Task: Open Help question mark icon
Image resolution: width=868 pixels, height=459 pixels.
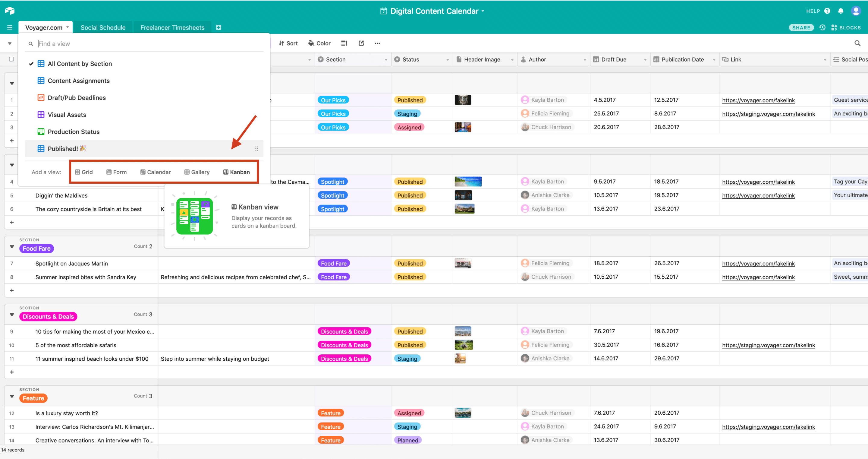Action: point(827,11)
